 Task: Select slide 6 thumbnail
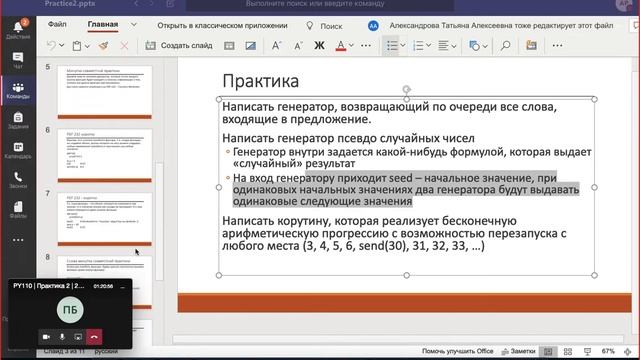(x=105, y=156)
